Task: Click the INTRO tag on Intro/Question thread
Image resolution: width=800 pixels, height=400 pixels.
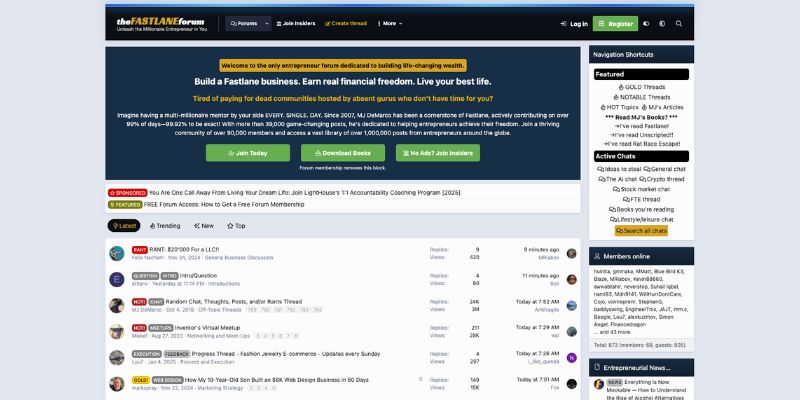Action: (169, 276)
